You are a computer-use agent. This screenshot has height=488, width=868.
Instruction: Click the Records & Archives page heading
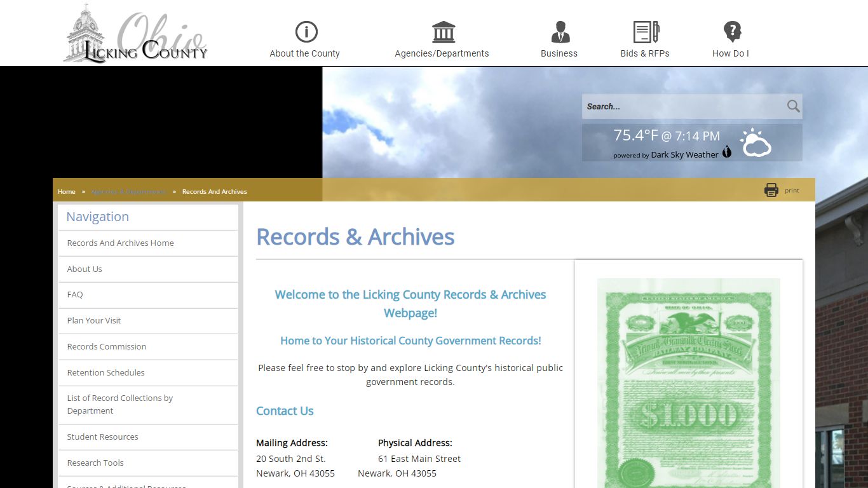(355, 237)
